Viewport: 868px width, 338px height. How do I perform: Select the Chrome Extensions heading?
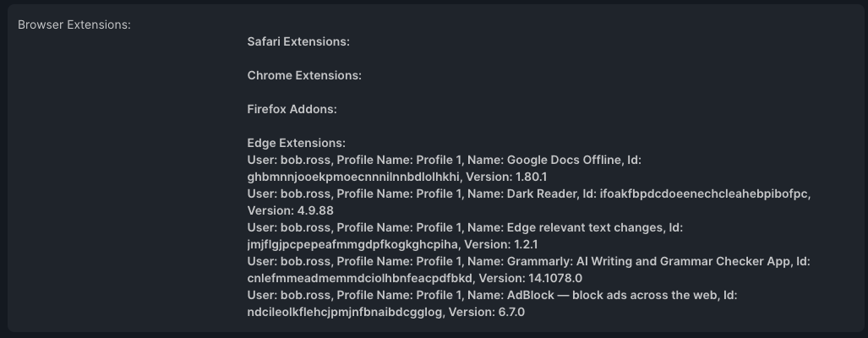(x=304, y=75)
